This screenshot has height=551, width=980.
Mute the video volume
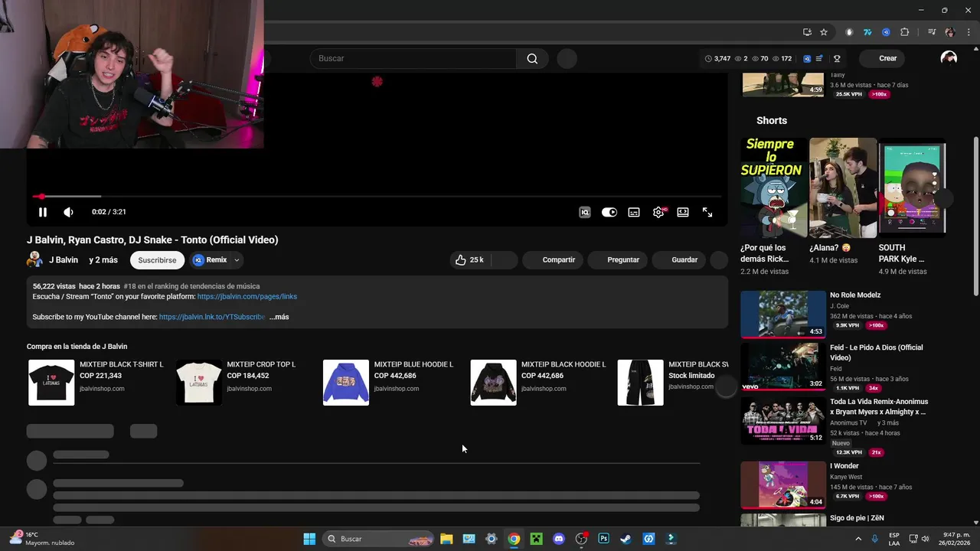tap(68, 212)
